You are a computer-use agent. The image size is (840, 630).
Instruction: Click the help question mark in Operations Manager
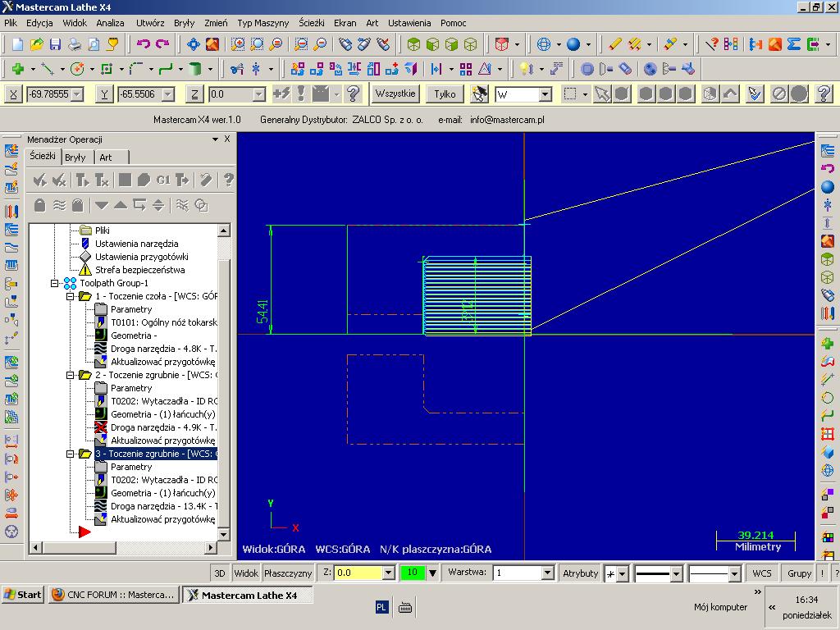click(x=228, y=180)
